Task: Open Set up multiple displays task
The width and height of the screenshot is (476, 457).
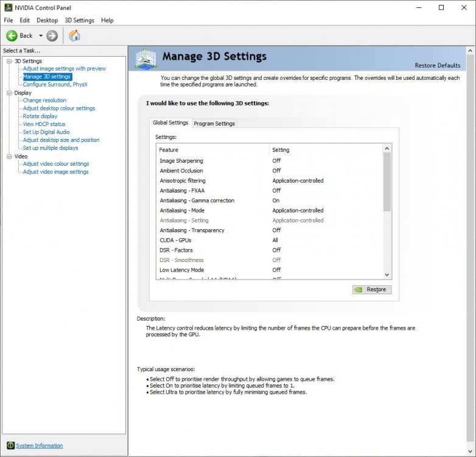Action: coord(51,147)
